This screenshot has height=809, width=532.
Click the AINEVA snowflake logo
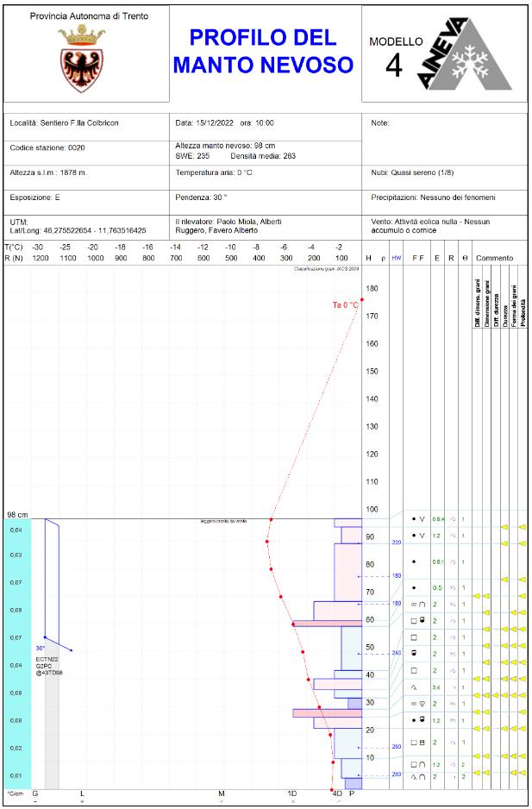(464, 54)
